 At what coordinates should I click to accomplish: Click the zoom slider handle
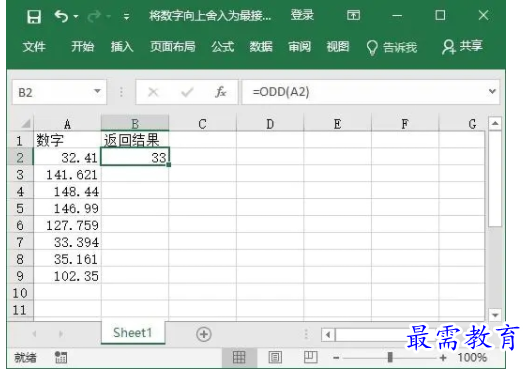390,357
